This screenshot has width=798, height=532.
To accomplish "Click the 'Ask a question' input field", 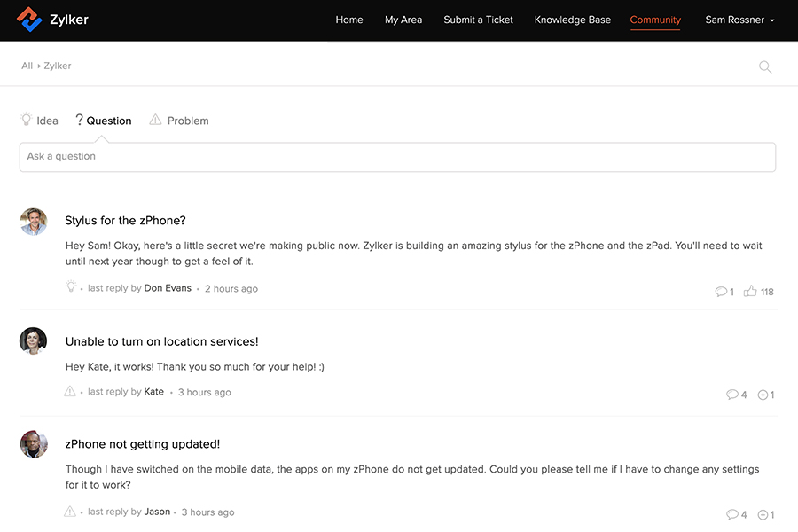I will pyautogui.click(x=397, y=157).
